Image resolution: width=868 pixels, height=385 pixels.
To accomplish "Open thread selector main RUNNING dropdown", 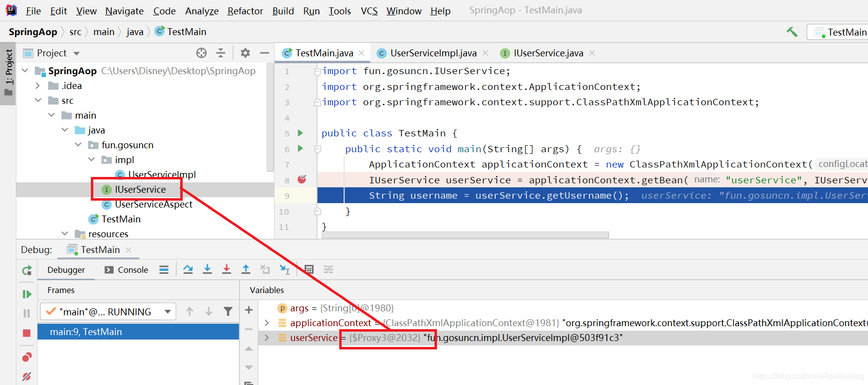I will point(108,312).
